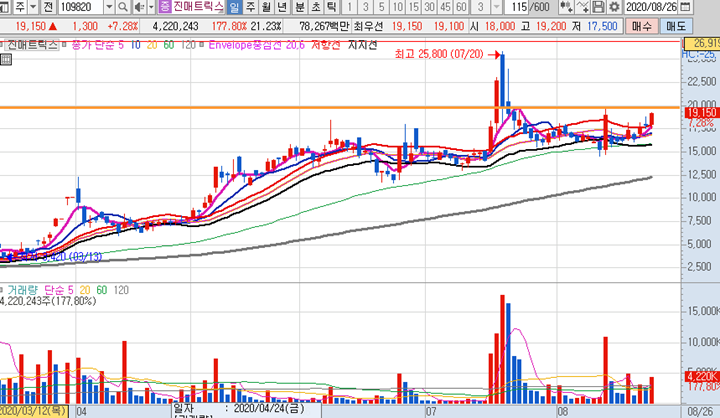
Task: Select the daily (일) chart period
Action: [234, 7]
